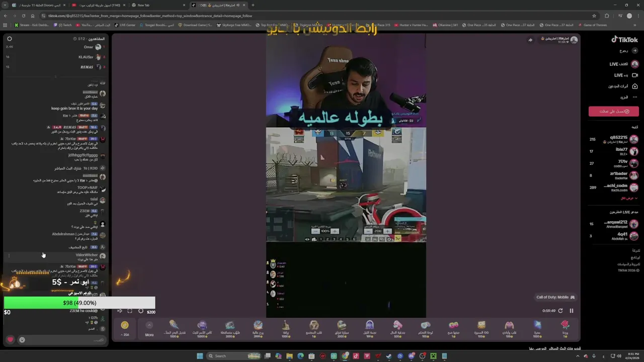Bookmark this page with star icon
644x362 pixels.
click(x=594, y=16)
